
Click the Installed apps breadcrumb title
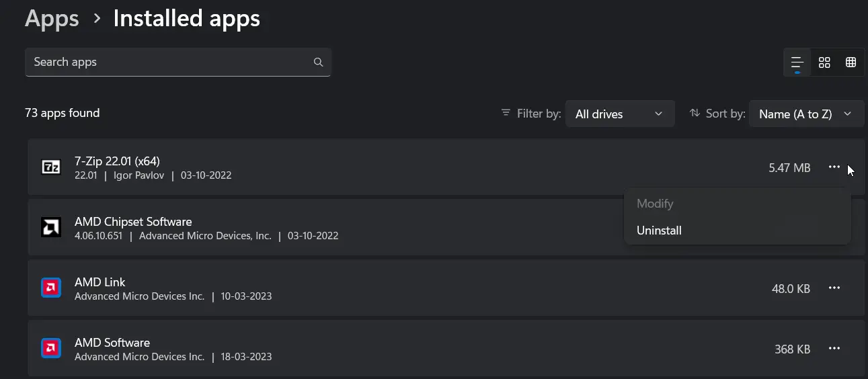[x=186, y=18]
